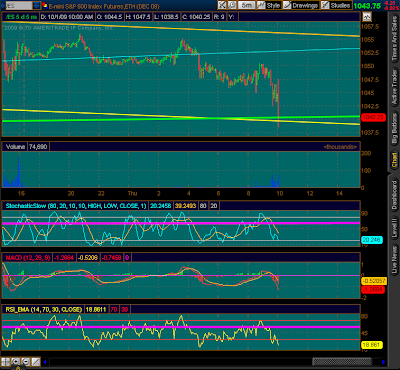Click the O: 1044.5 open price field

tap(110, 16)
